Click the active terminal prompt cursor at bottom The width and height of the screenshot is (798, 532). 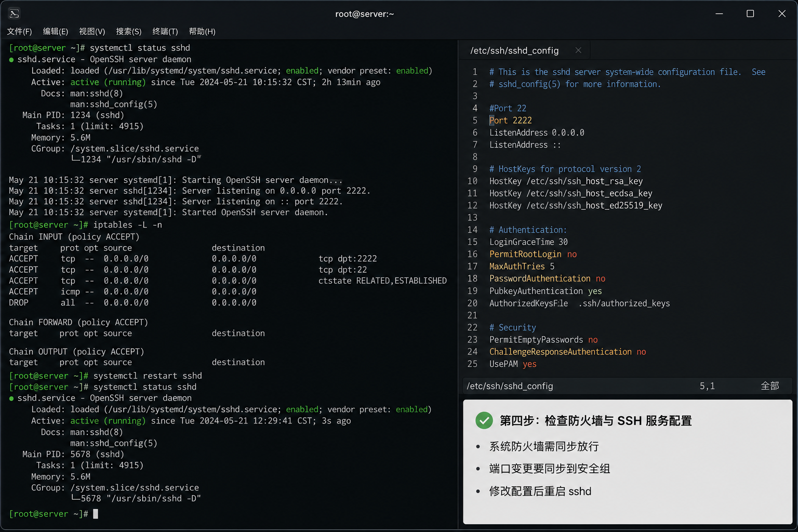[96, 514]
